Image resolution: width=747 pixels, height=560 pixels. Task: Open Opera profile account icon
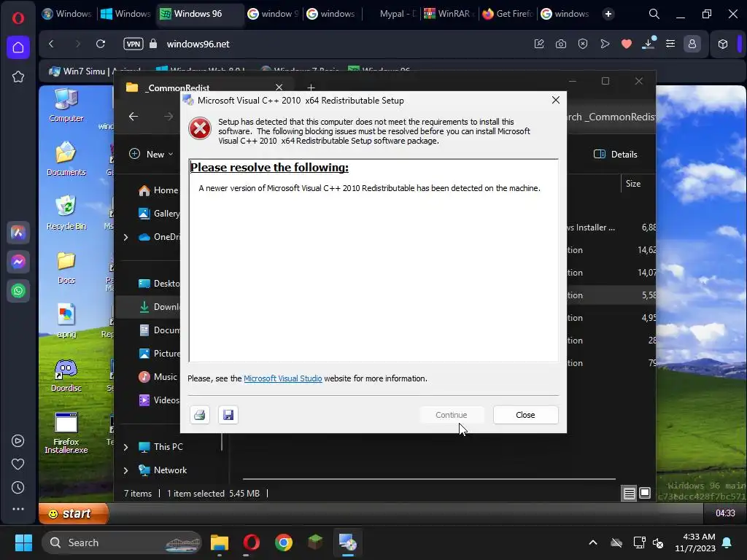692,44
